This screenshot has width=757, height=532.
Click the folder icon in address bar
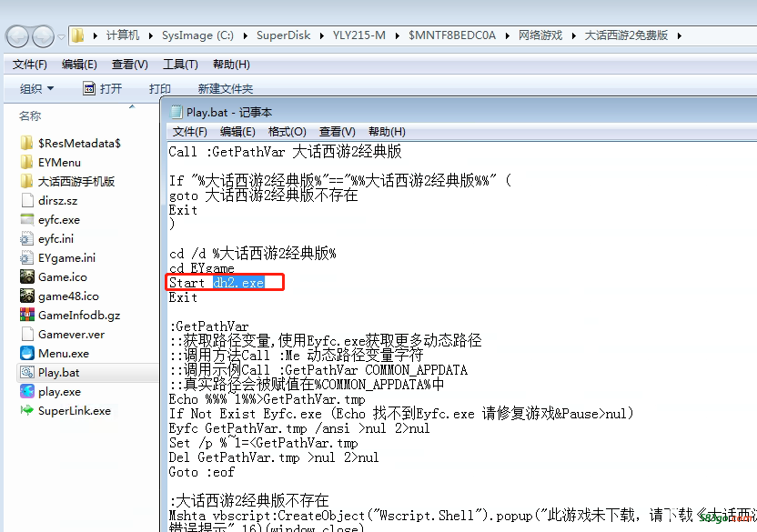tap(77, 35)
